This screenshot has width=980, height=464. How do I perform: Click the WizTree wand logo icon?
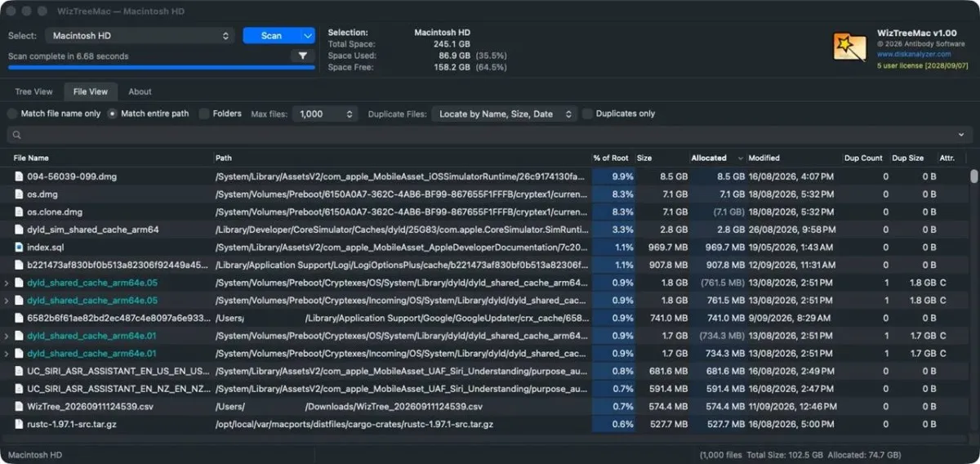pyautogui.click(x=849, y=47)
